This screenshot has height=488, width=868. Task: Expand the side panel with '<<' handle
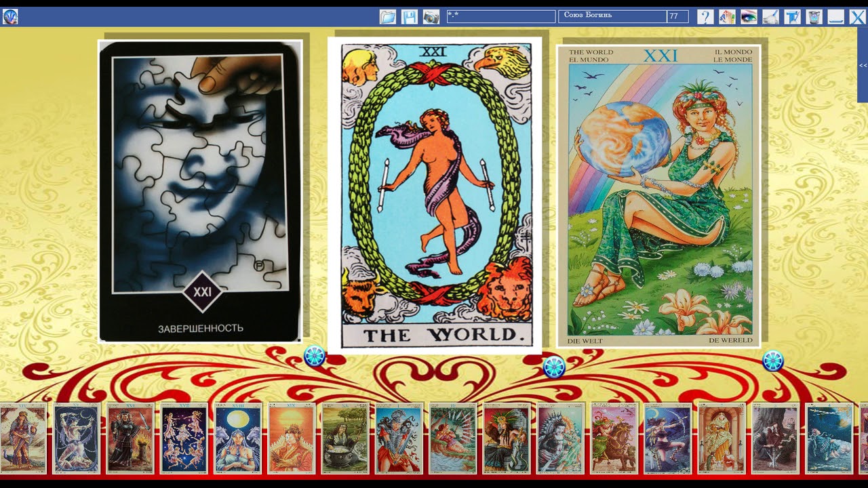click(863, 65)
